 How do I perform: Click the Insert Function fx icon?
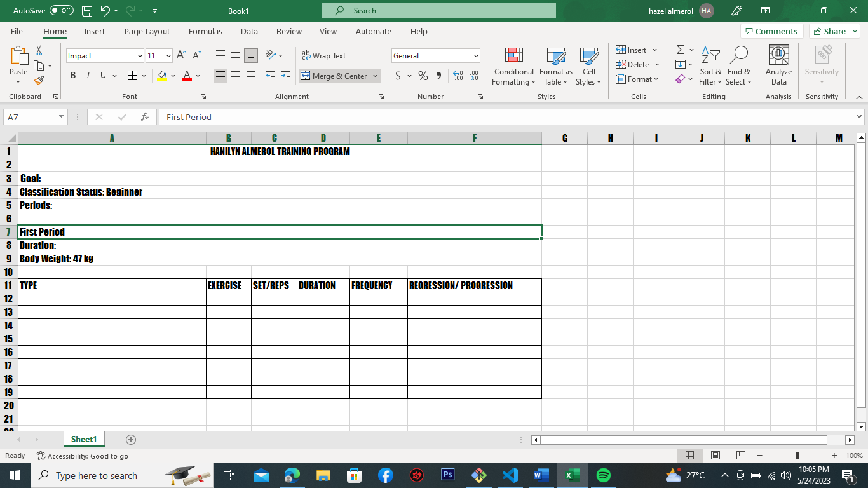pyautogui.click(x=145, y=117)
